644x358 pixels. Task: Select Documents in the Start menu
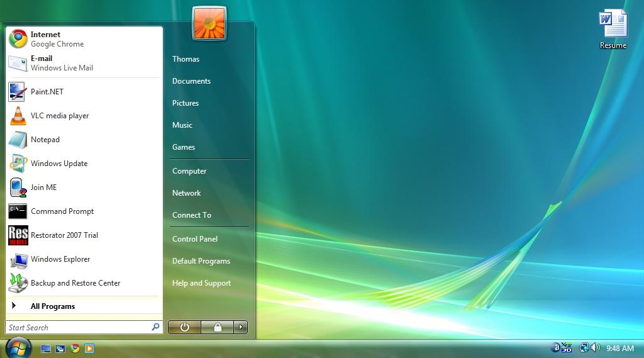[x=191, y=81]
